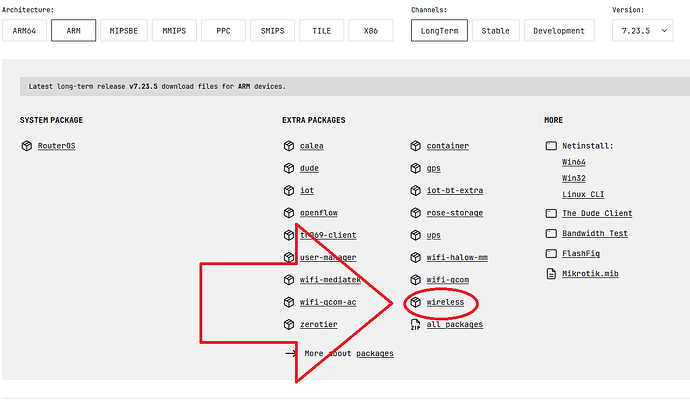Click the wifi-qcom-ac package box icon
The width and height of the screenshot is (690, 403).
(x=289, y=302)
